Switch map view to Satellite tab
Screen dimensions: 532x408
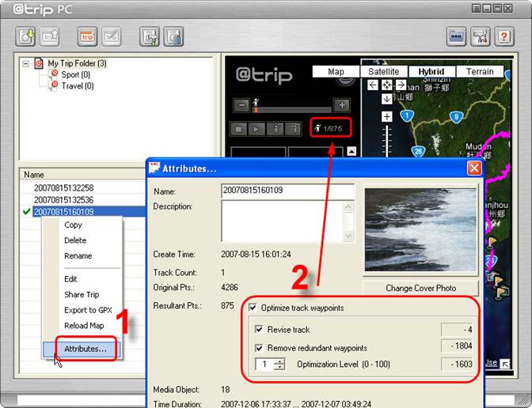point(384,72)
